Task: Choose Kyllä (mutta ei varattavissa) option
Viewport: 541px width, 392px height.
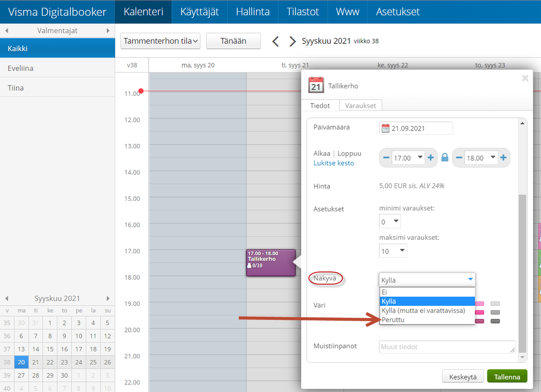Action: (427, 311)
